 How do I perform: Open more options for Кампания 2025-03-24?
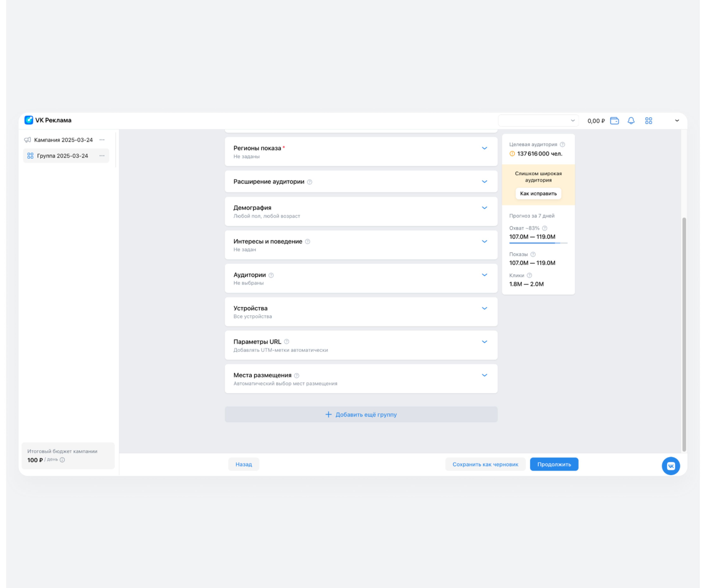(102, 140)
